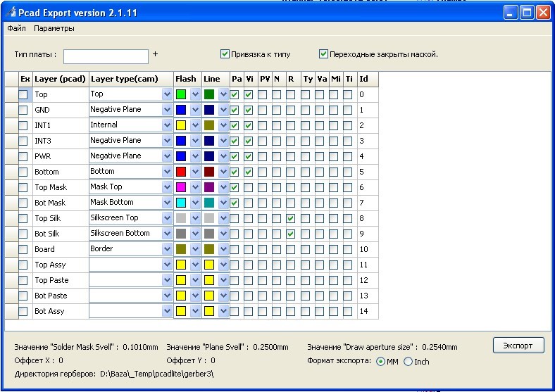This screenshot has height=392, width=555.
Task: Click yellow Flash swatch of INT1 layer
Action: (x=181, y=125)
